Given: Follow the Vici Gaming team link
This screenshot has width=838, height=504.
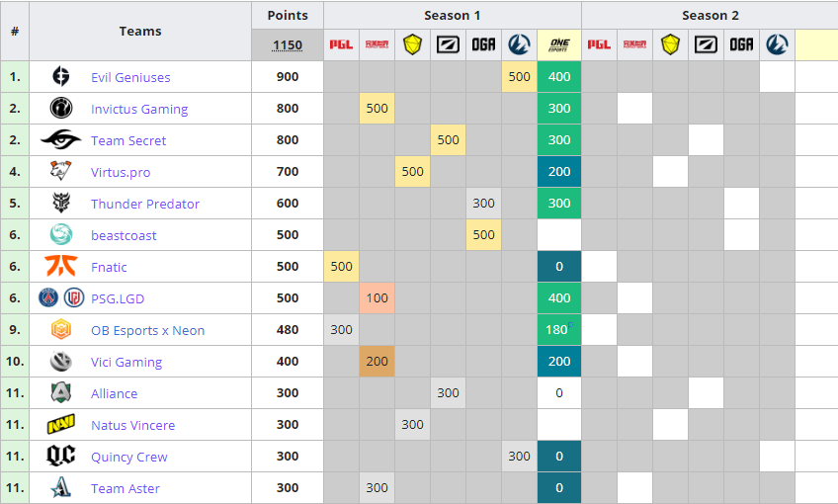Looking at the screenshot, I should (126, 362).
